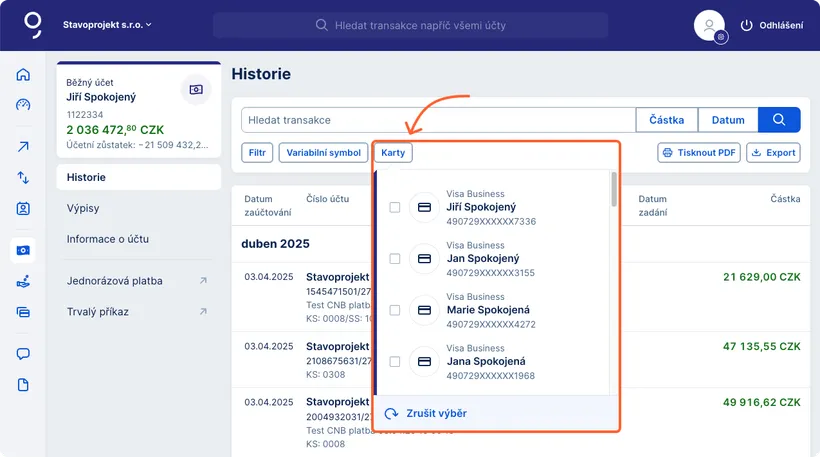Open the home icon in sidebar
This screenshot has width=820, height=457.
23,74
